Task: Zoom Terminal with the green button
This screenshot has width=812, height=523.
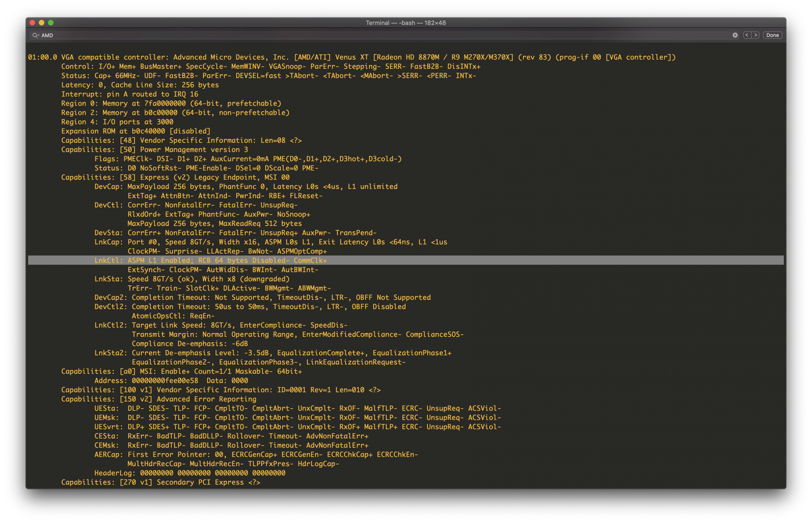Action: click(51, 23)
